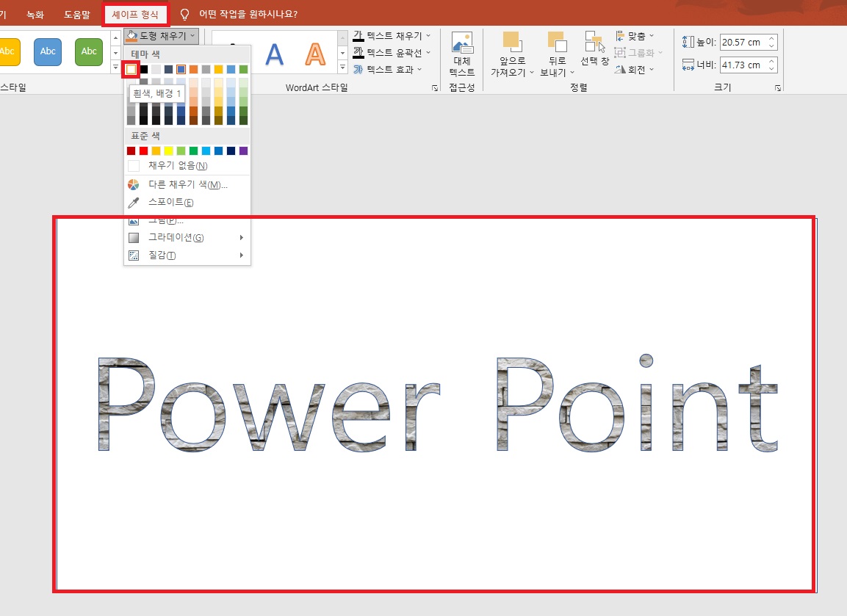Expand the 앞으로 가져오기 dropdown arrow

click(x=532, y=73)
